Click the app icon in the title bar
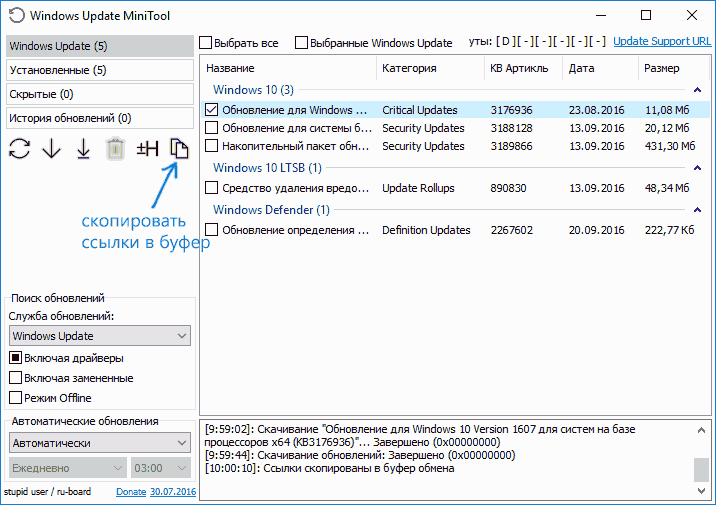Viewport: 716px width, 505px height. (16, 16)
